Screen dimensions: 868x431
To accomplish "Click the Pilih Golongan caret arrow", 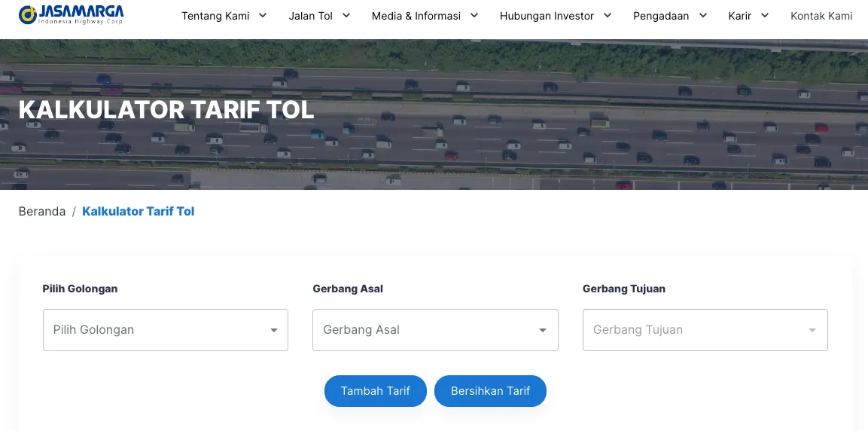I will click(x=273, y=330).
